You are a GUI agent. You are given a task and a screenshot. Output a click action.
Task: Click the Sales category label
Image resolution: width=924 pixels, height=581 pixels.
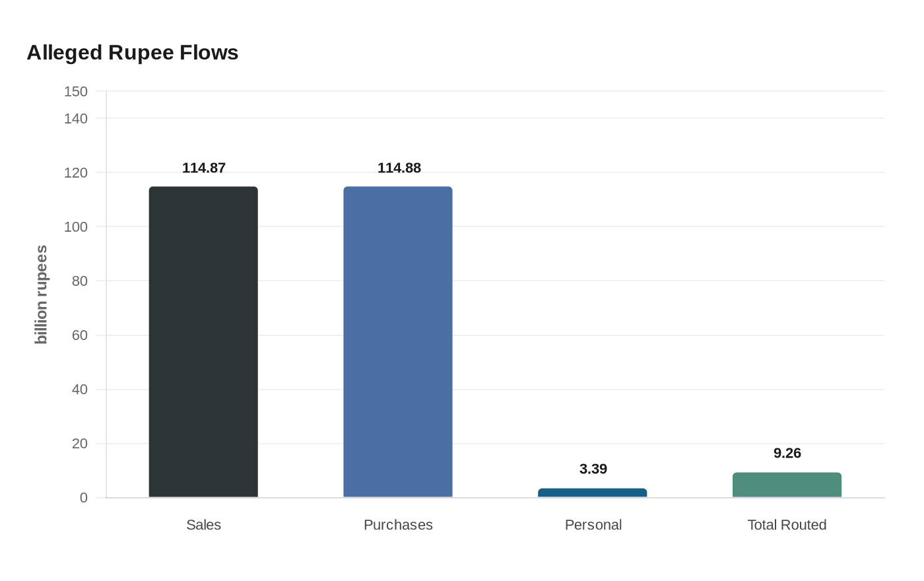point(203,525)
